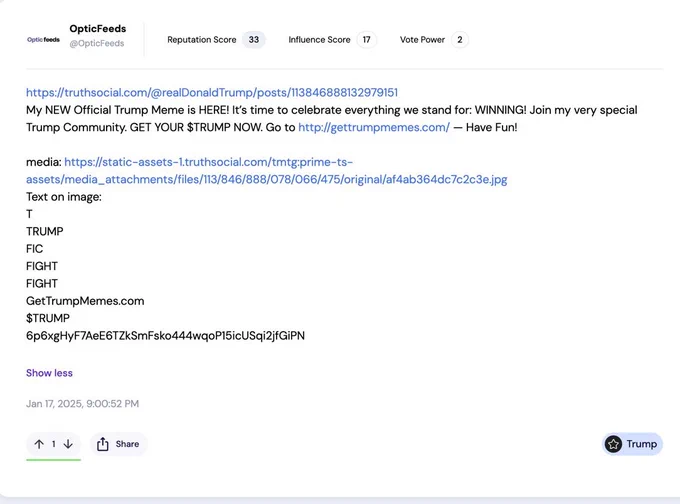Upvote the post with the up arrow
The image size is (680, 504).
[x=39, y=444]
